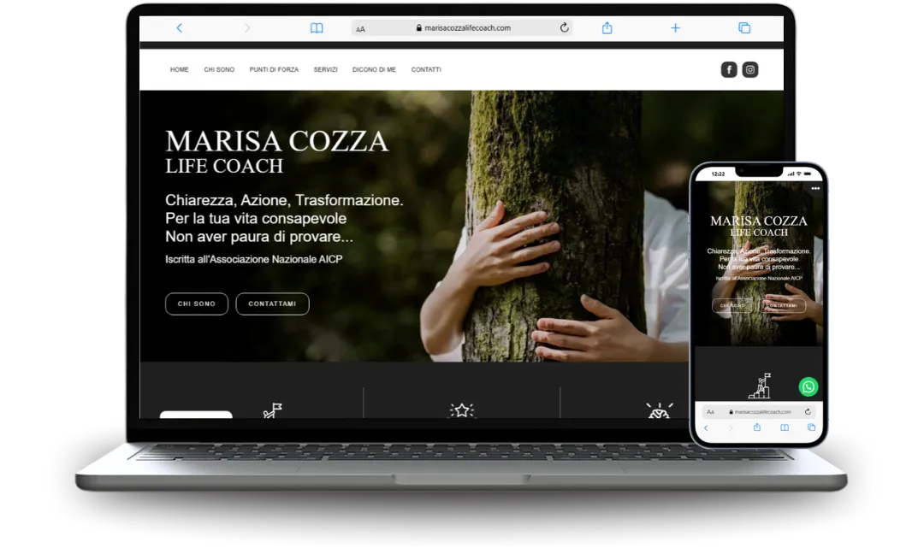The image size is (924, 560).
Task: Click the share icon in laptop browser toolbar
Action: coord(607,28)
